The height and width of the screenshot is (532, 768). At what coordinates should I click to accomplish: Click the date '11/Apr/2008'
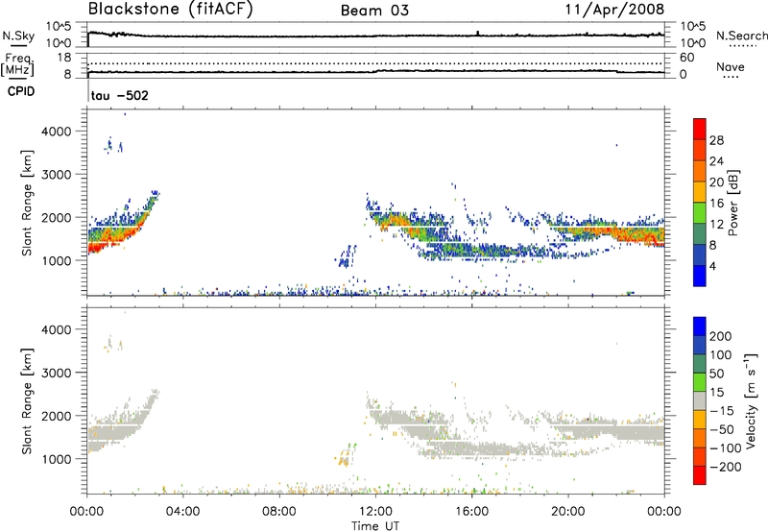[x=615, y=10]
